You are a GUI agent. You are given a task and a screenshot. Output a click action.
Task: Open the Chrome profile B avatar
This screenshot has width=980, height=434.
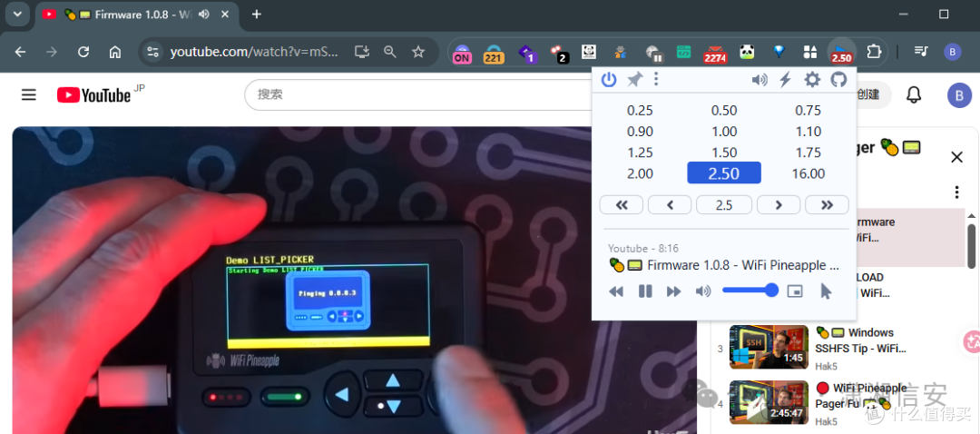(953, 52)
